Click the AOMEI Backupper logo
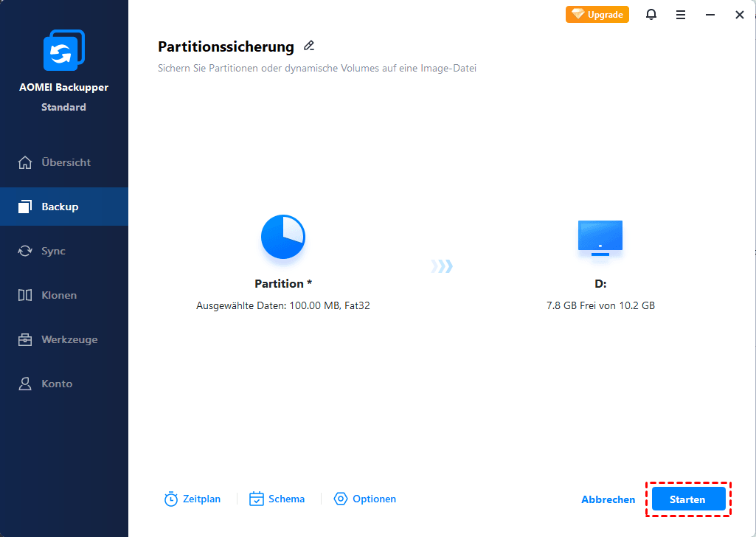This screenshot has height=537, width=756. (x=63, y=50)
